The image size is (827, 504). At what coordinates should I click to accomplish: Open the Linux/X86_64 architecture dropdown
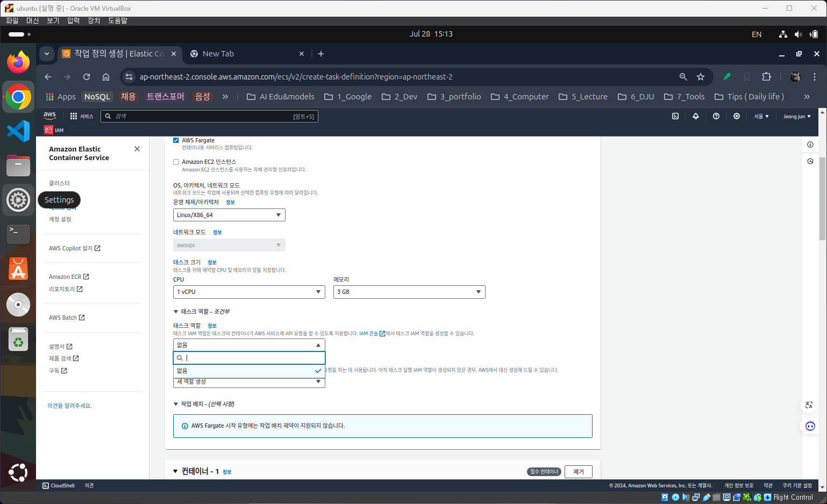[229, 215]
